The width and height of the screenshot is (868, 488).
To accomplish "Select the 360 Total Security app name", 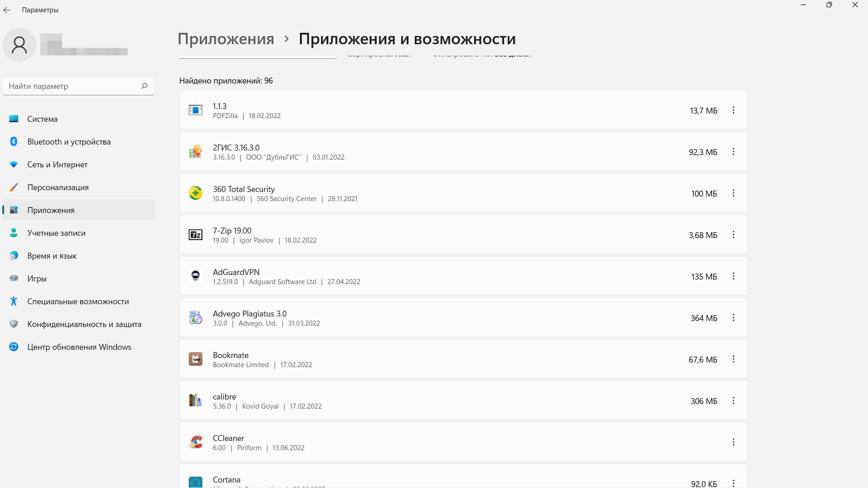I will coord(244,189).
